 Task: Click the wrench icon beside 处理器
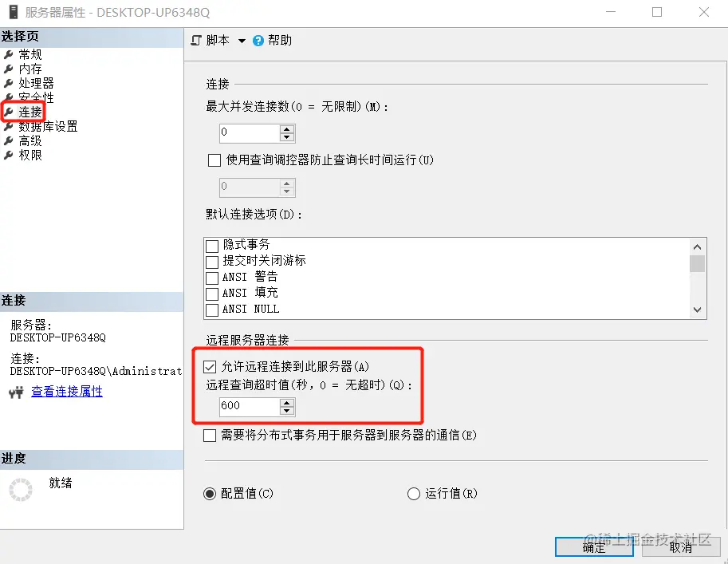[x=8, y=84]
